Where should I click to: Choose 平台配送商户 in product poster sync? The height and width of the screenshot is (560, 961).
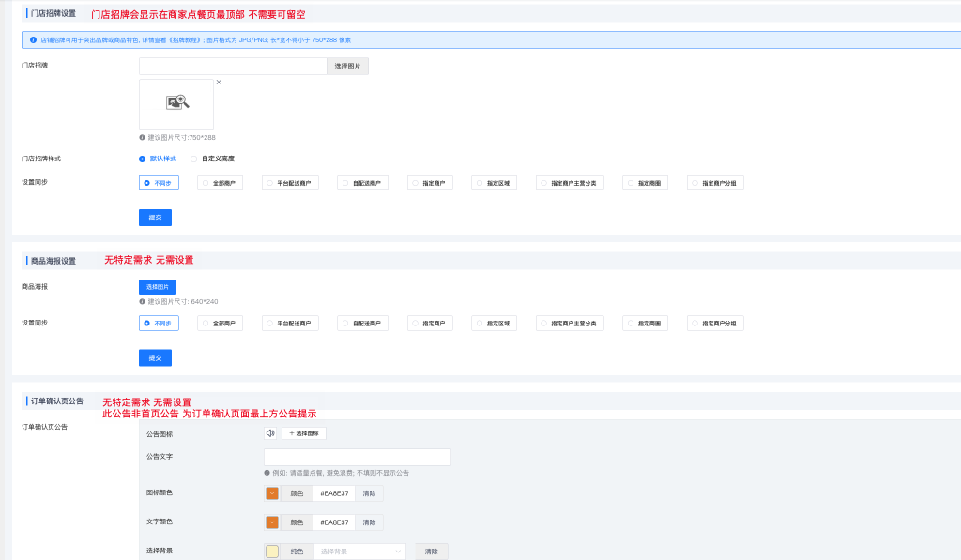(x=290, y=323)
